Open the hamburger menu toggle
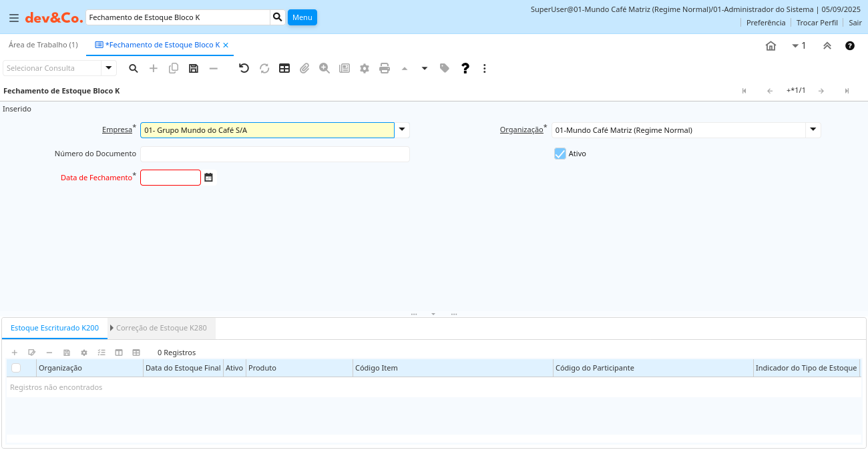 click(x=14, y=18)
